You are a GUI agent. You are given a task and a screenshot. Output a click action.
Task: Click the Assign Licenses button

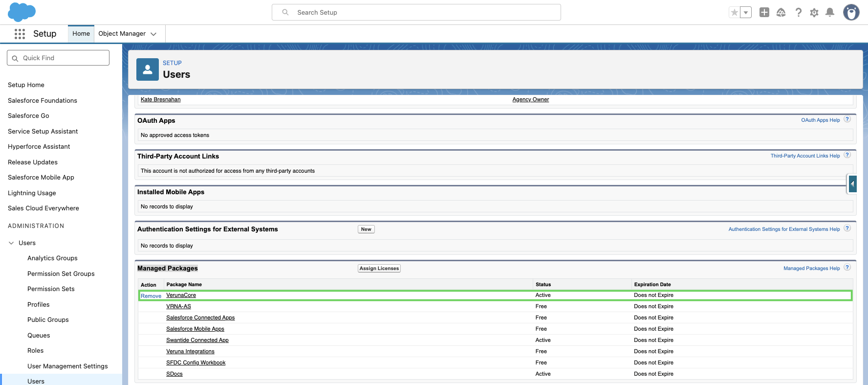click(379, 269)
